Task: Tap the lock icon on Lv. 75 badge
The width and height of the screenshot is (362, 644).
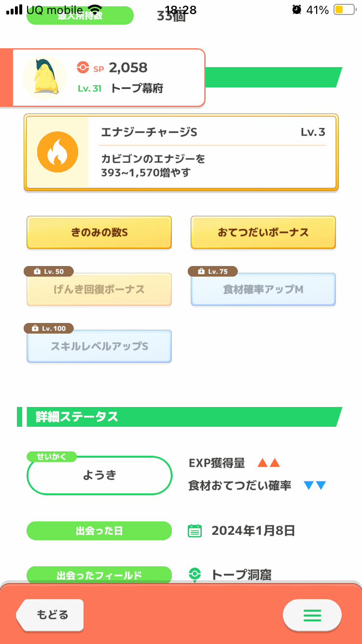Action: coord(201,272)
